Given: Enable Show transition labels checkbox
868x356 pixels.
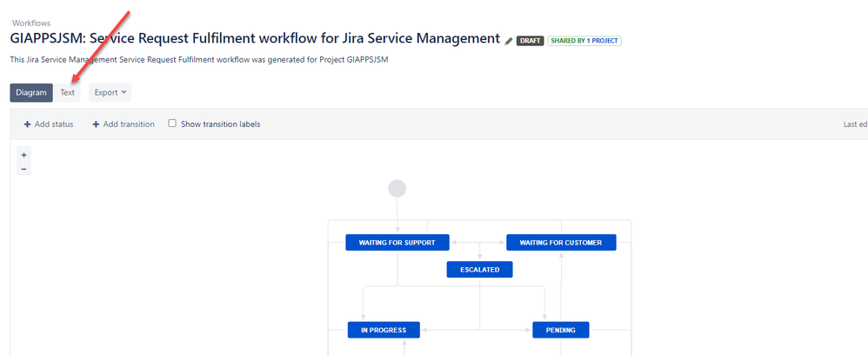Looking at the screenshot, I should tap(172, 124).
